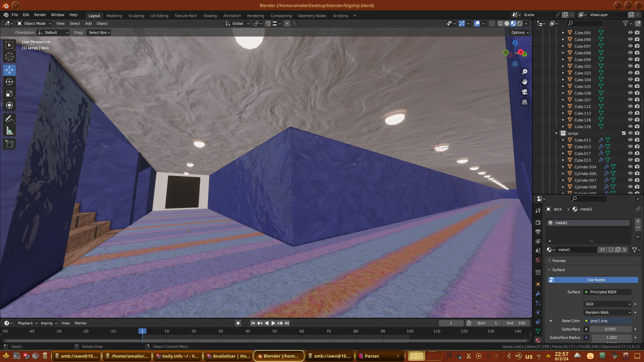Hide Cube.095 with its eye icon
Image resolution: width=644 pixels, height=362 pixels.
pyautogui.click(x=630, y=33)
